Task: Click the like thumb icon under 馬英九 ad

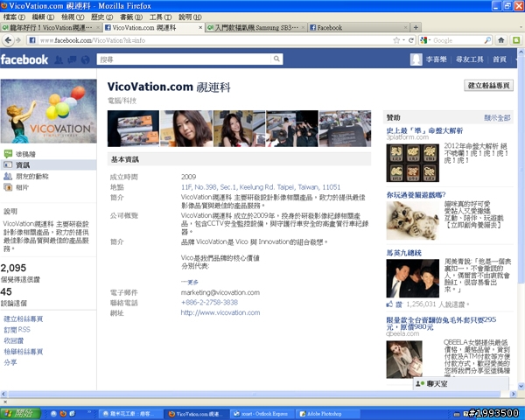Action: [x=389, y=304]
